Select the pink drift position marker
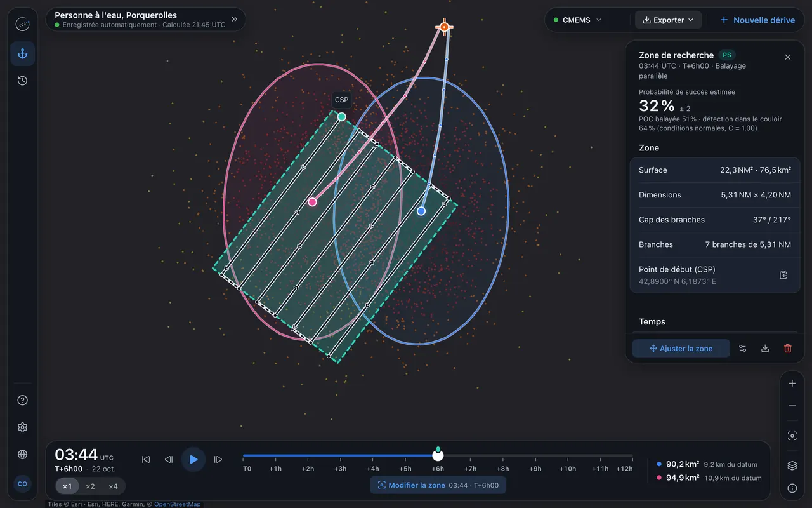This screenshot has height=508, width=812. [312, 202]
